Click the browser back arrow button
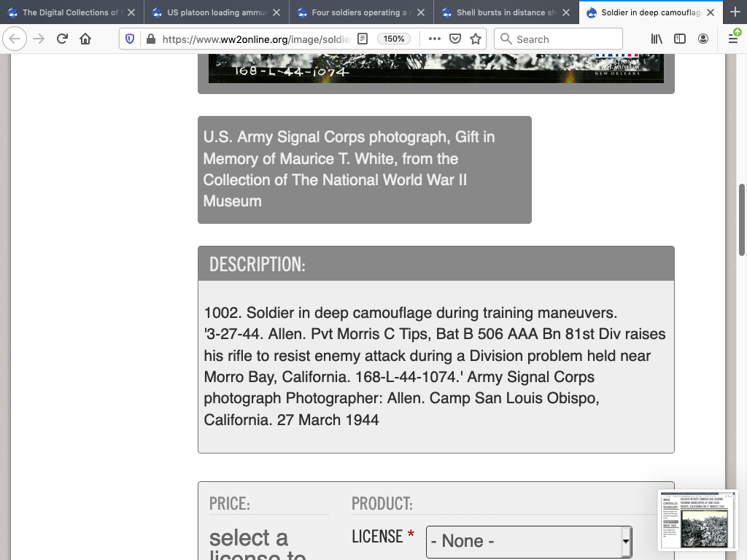This screenshot has height=560, width=747. coord(15,39)
